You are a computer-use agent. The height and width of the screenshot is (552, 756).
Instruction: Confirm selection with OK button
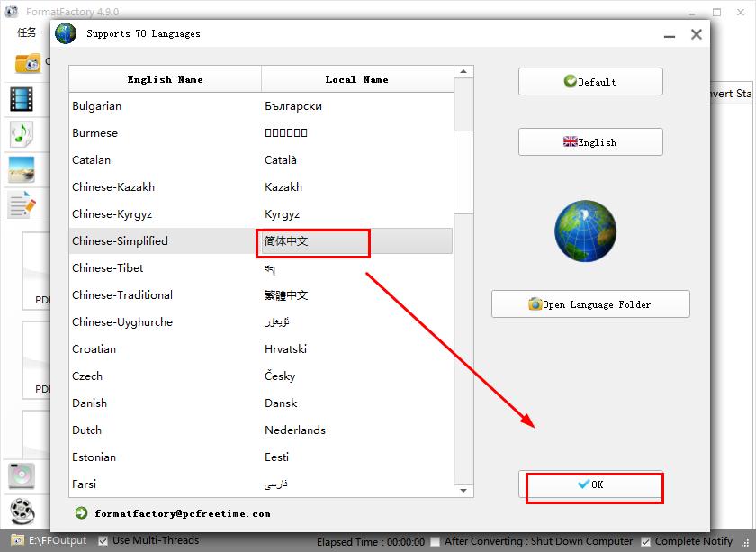(590, 484)
